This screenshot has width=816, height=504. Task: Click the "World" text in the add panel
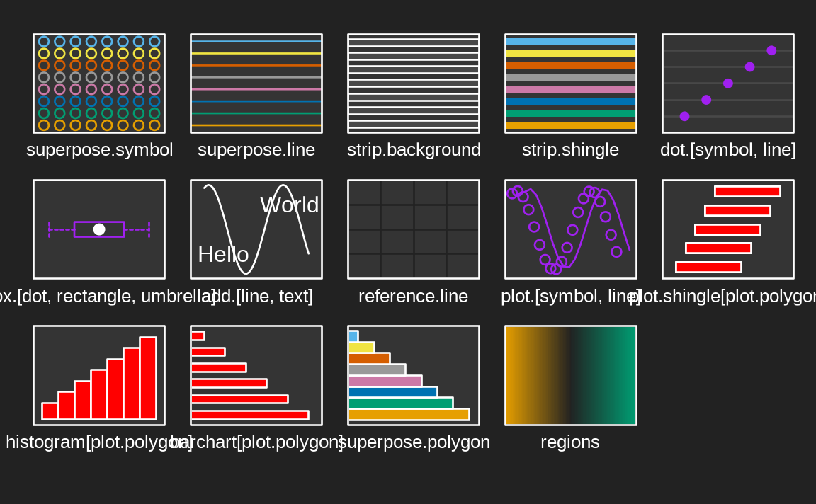(x=289, y=205)
